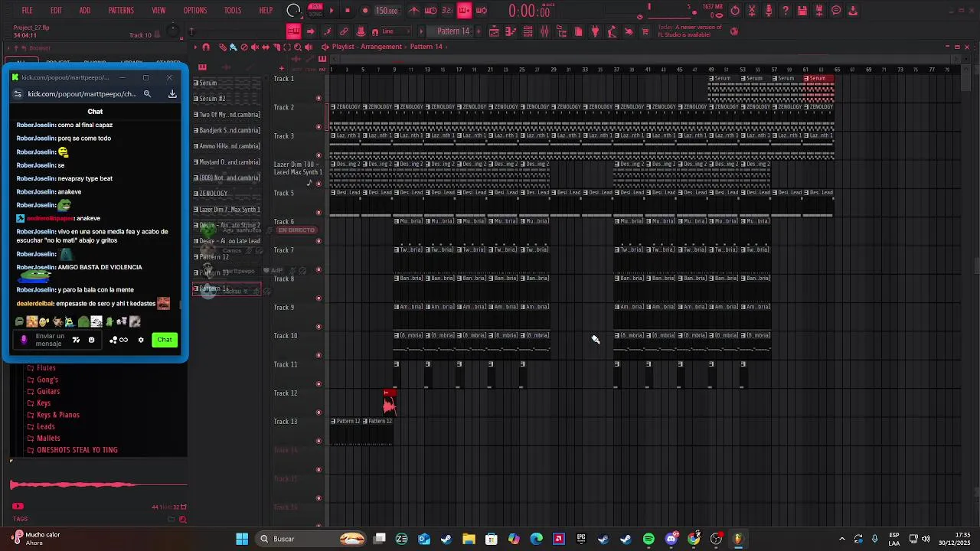This screenshot has width=980, height=551.
Task: Open the view Playlist toolbar icon
Action: coord(494,31)
